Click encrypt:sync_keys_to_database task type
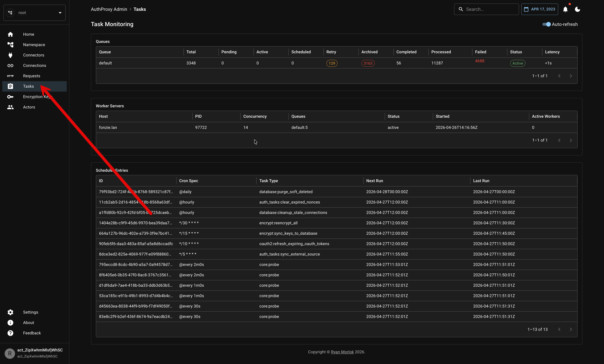This screenshot has width=604, height=364. click(288, 233)
